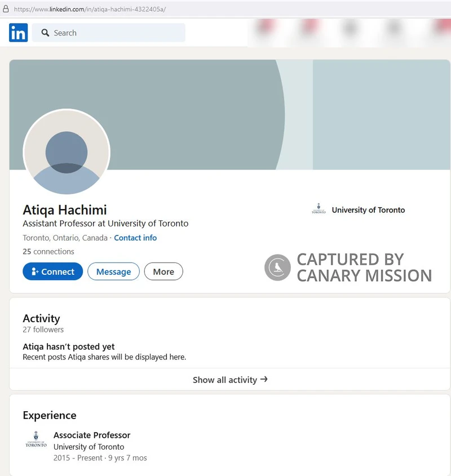Open Show all activity link
Screen dimensions: 451x476
(x=230, y=380)
